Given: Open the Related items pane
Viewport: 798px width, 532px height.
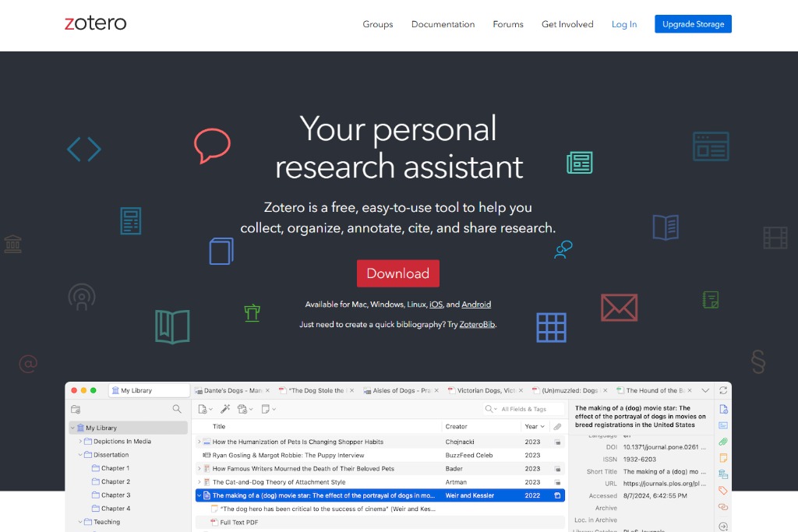Looking at the screenshot, I should (x=723, y=506).
